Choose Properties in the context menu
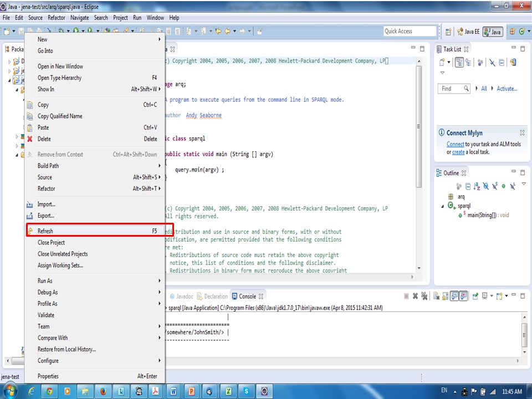The image size is (532, 399). [95, 376]
